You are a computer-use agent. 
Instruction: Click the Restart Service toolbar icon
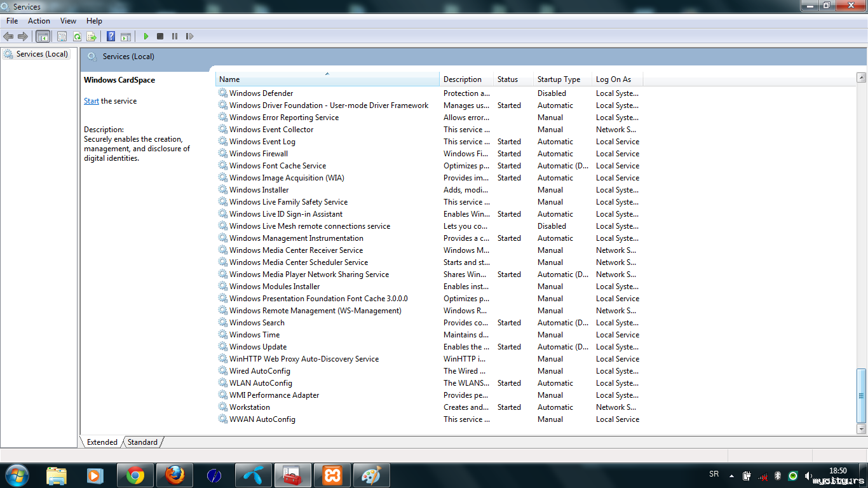point(189,36)
